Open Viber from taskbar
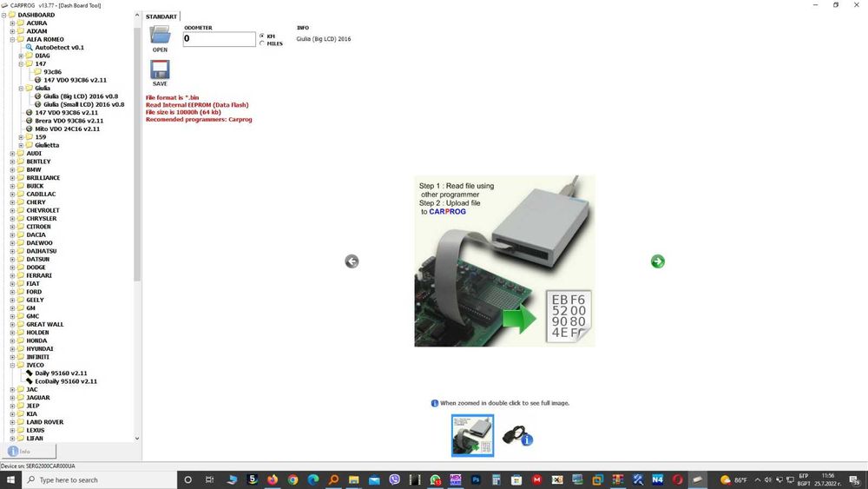 click(x=395, y=479)
